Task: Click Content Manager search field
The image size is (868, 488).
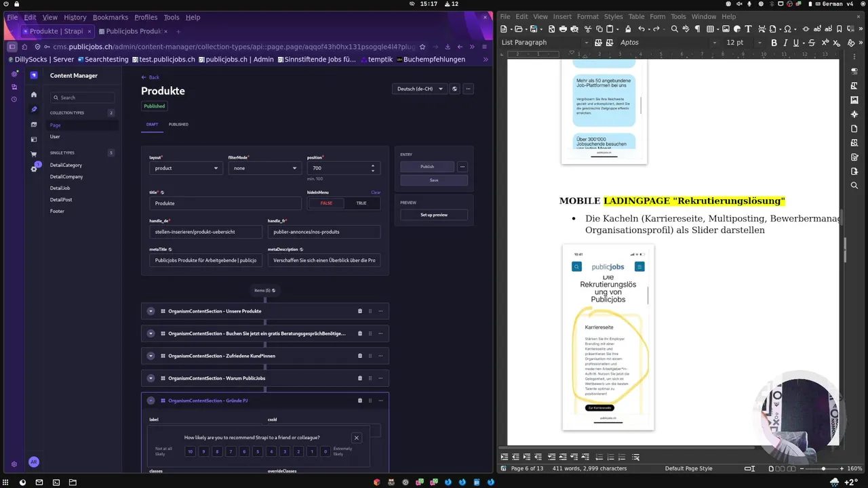Action: (83, 98)
